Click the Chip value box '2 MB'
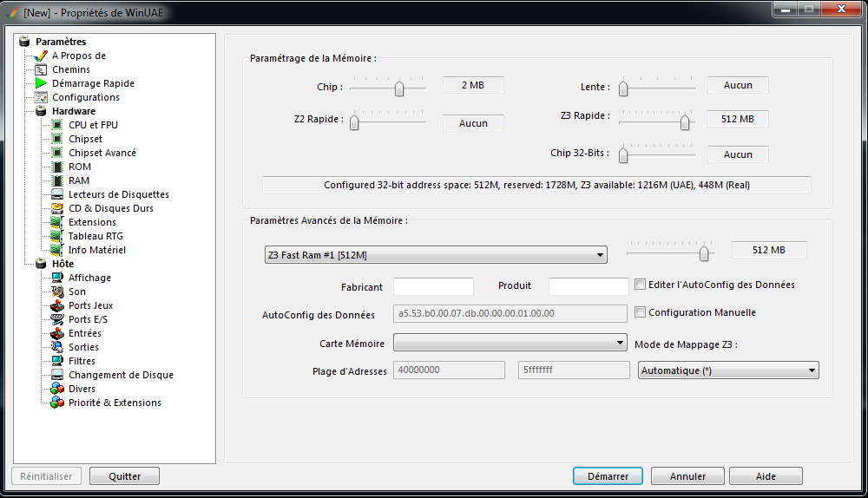This screenshot has width=868, height=498. (473, 85)
